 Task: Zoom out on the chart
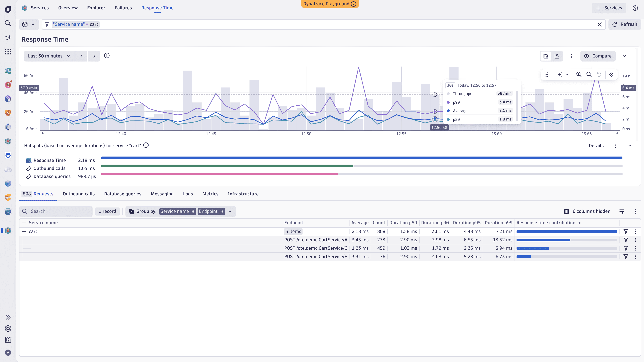[589, 74]
